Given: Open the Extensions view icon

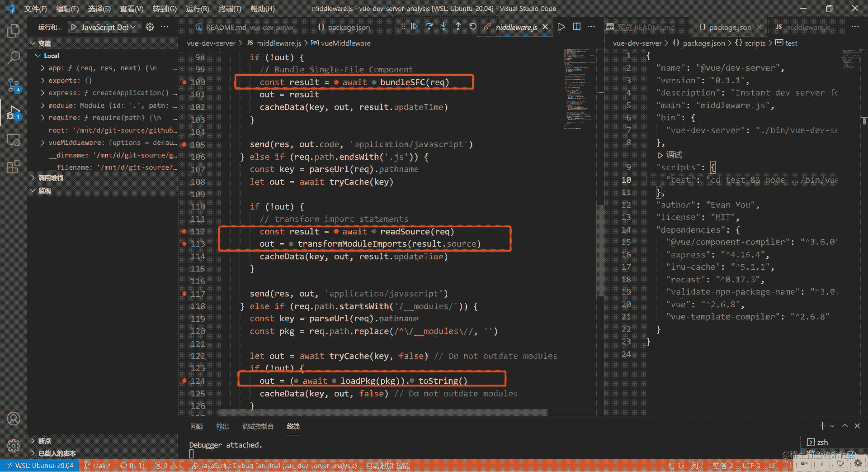Looking at the screenshot, I should 14,167.
